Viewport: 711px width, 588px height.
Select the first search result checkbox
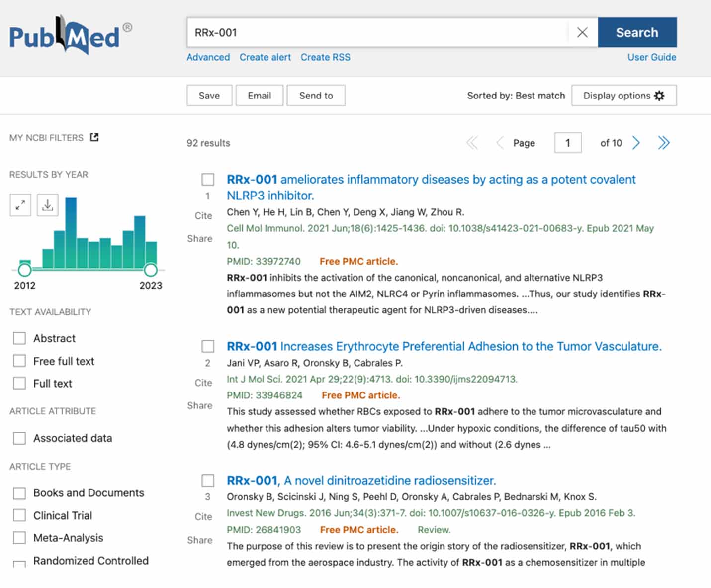(x=208, y=180)
